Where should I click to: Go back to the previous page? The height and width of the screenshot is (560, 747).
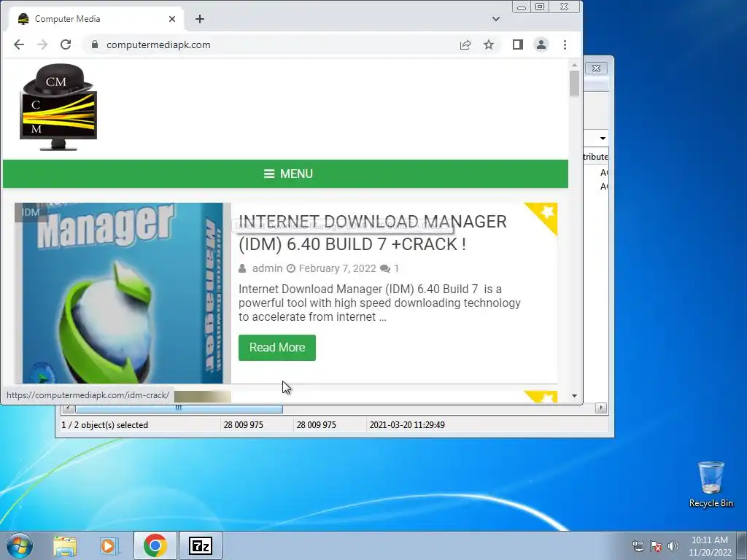18,44
